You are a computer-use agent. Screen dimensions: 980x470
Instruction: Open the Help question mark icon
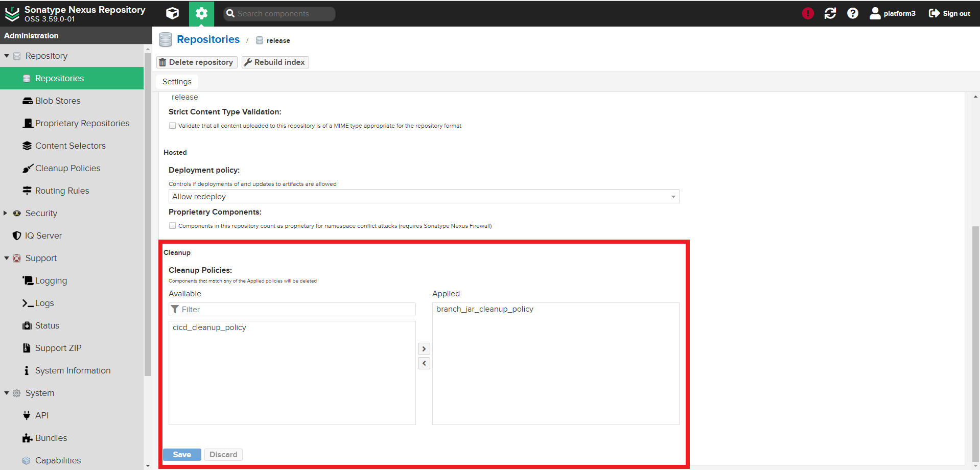[853, 13]
